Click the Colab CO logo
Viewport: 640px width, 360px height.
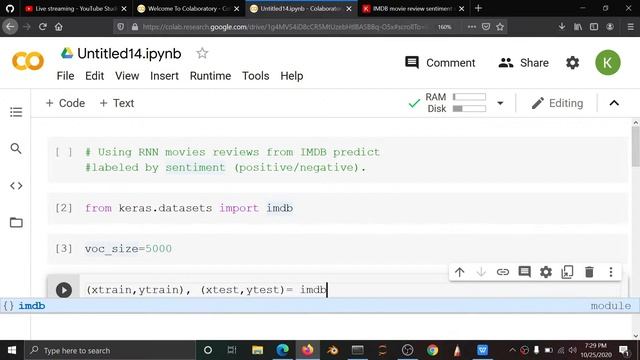click(x=28, y=62)
